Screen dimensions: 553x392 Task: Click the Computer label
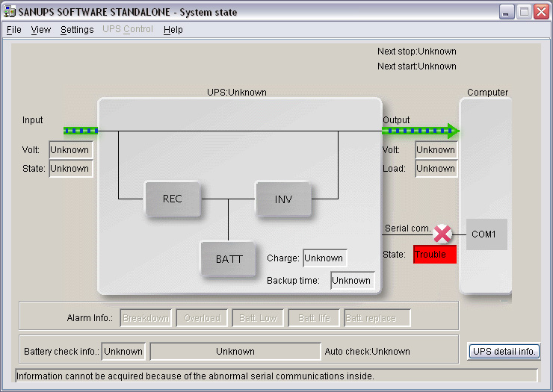pyautogui.click(x=488, y=93)
